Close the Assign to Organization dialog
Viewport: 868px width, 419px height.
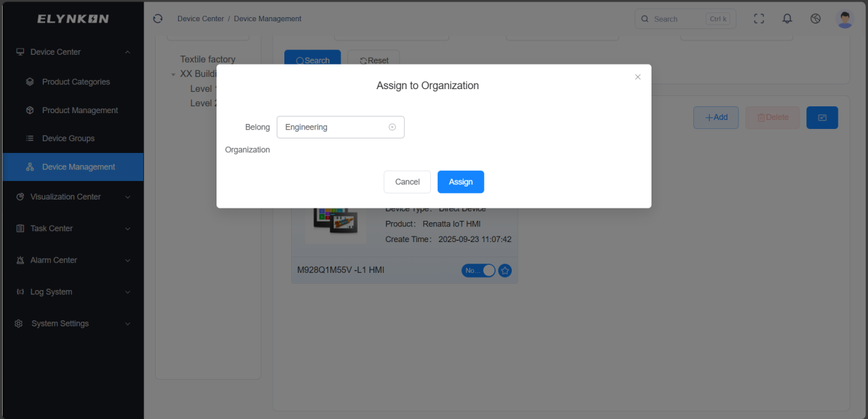(x=638, y=77)
